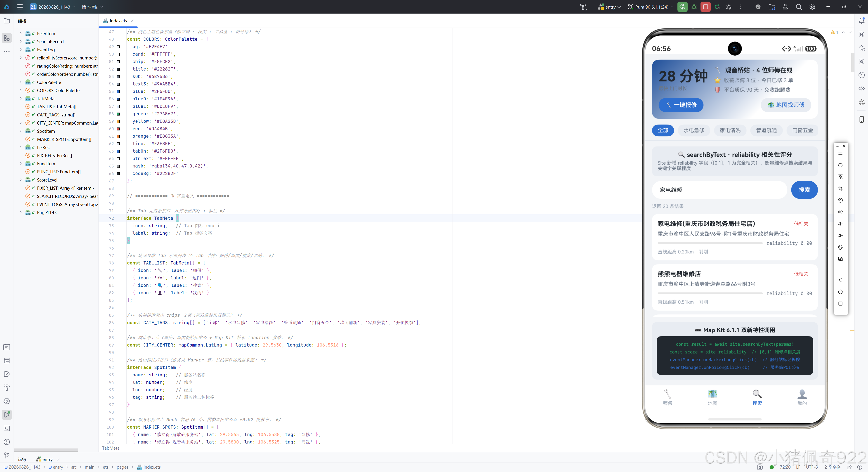Open the Notifications bell icon
The height and width of the screenshot is (472, 868).
pos(862,21)
